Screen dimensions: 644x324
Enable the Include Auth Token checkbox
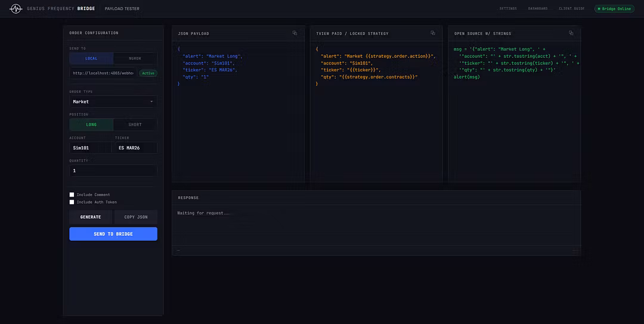tap(72, 202)
